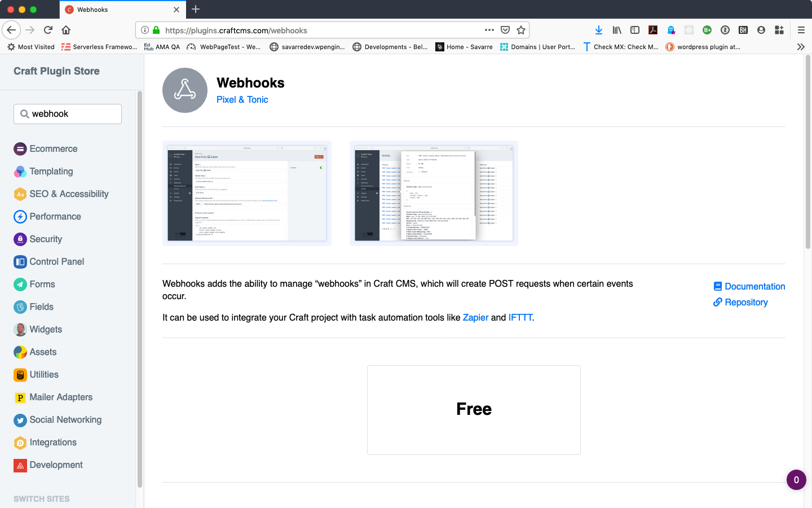Viewport: 812px width, 508px height.
Task: Open the Security category
Action: point(38,239)
